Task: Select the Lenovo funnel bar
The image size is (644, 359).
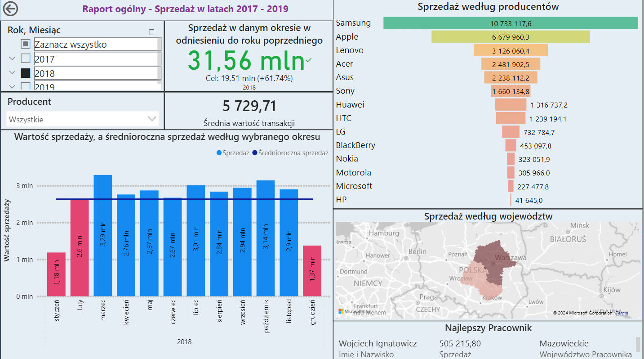Action: point(511,50)
